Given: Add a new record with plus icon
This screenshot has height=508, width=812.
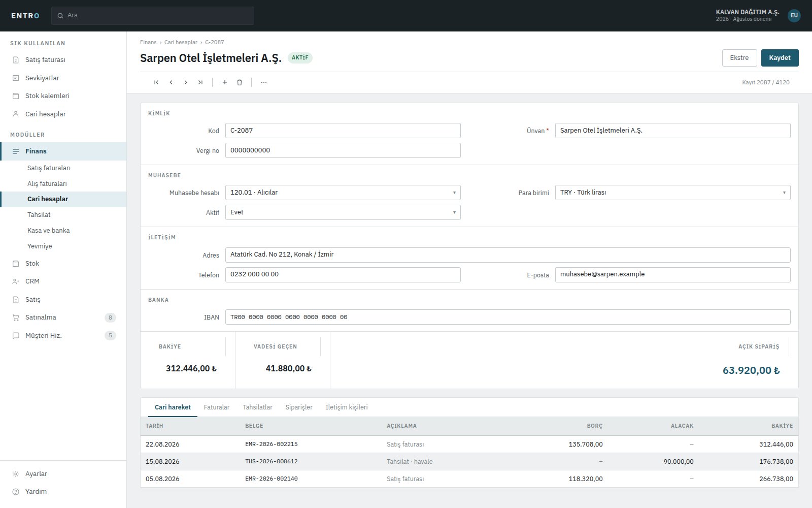Looking at the screenshot, I should coord(225,82).
